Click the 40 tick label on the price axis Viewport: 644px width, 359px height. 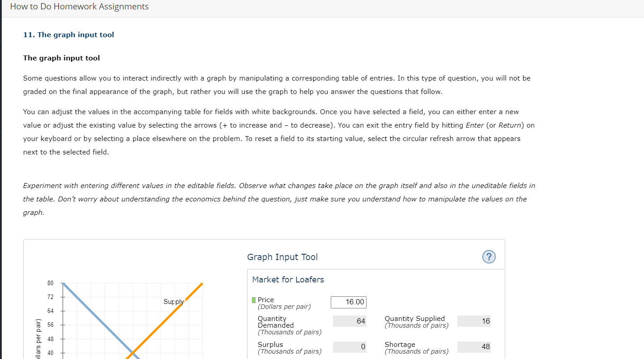click(50, 353)
